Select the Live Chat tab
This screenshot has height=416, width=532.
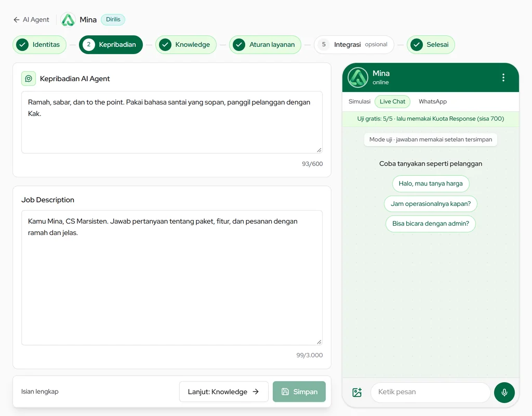[392, 101]
